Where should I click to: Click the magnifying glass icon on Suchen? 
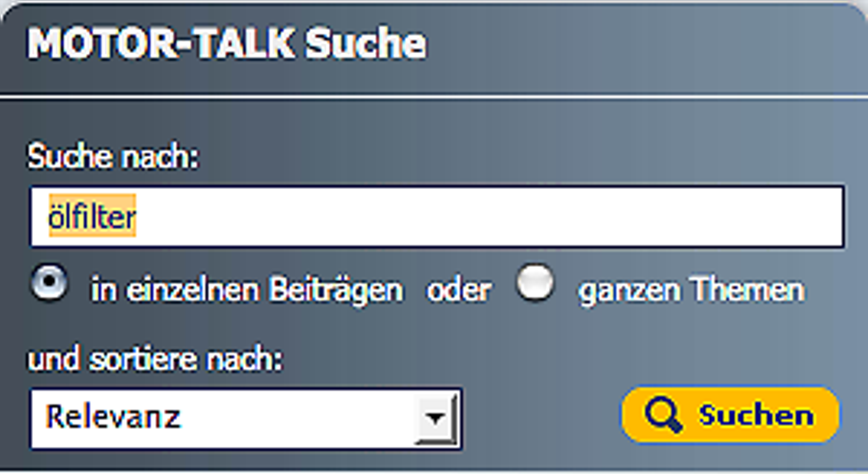tap(663, 414)
